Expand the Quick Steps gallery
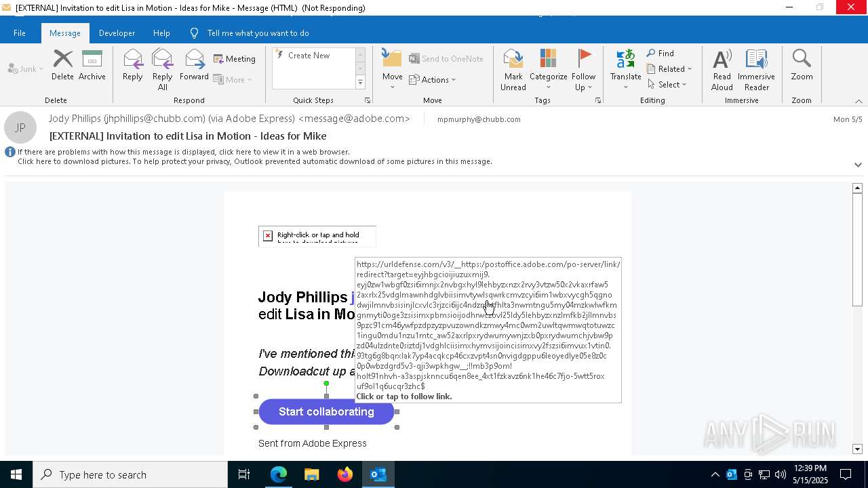The image size is (868, 488). (360, 83)
